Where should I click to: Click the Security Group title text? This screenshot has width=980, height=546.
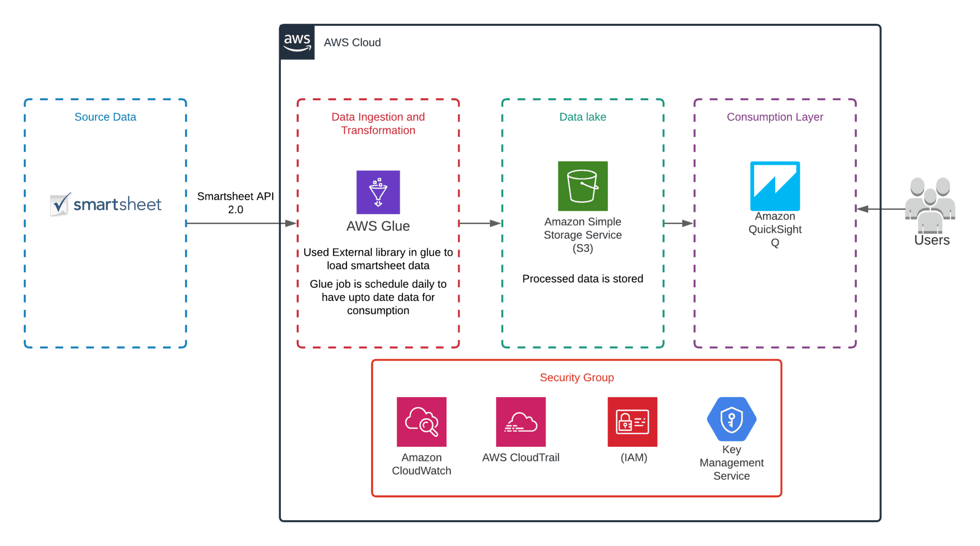[x=577, y=377]
